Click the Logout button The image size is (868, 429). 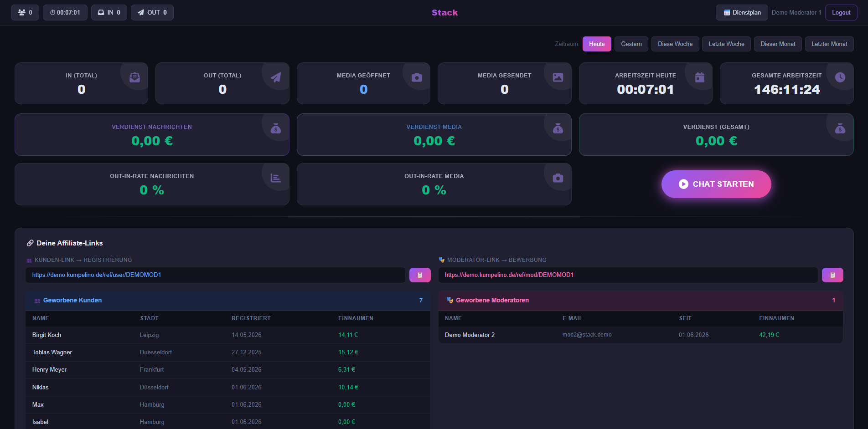click(841, 12)
